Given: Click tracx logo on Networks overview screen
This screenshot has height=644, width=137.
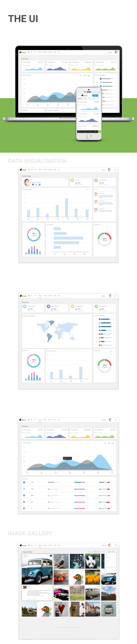Looking at the screenshot, I should click(23, 420).
